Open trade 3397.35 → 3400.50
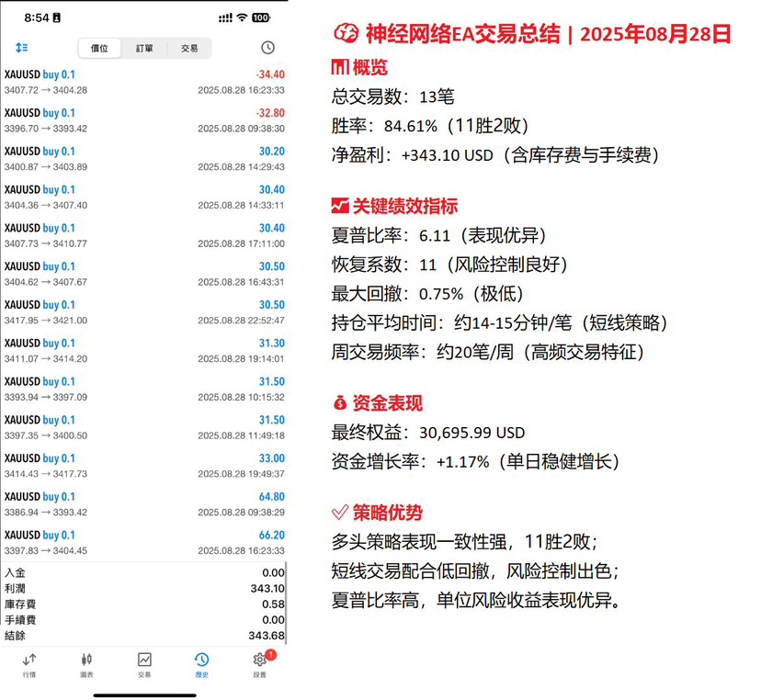 pyautogui.click(x=144, y=427)
